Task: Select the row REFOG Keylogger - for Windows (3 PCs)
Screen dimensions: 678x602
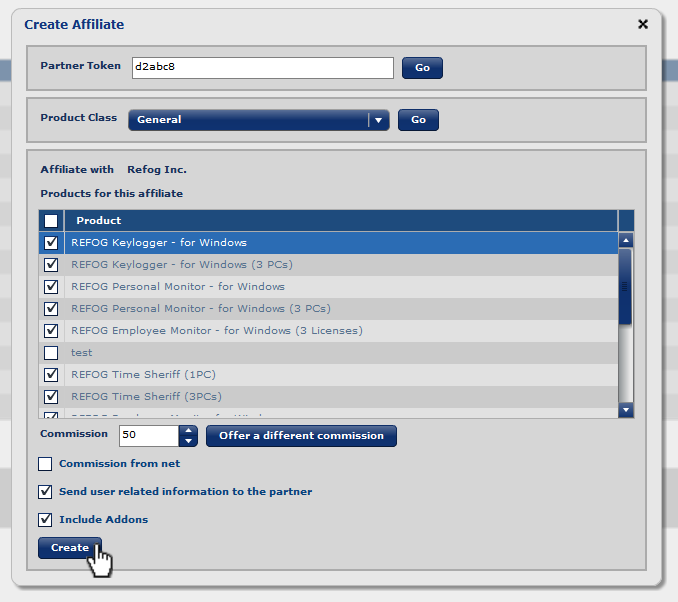Action: (x=329, y=265)
